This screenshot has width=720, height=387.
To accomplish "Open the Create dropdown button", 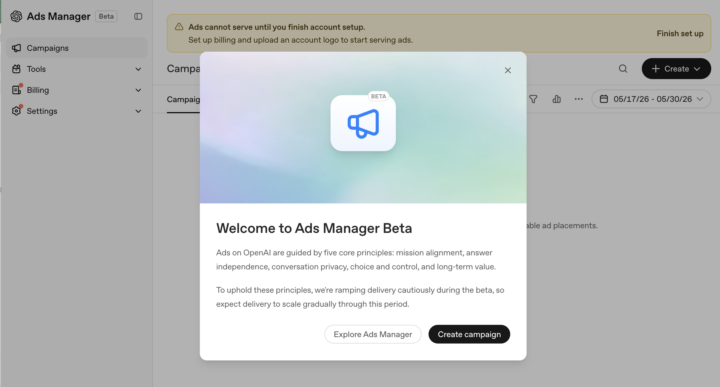I will 676,68.
